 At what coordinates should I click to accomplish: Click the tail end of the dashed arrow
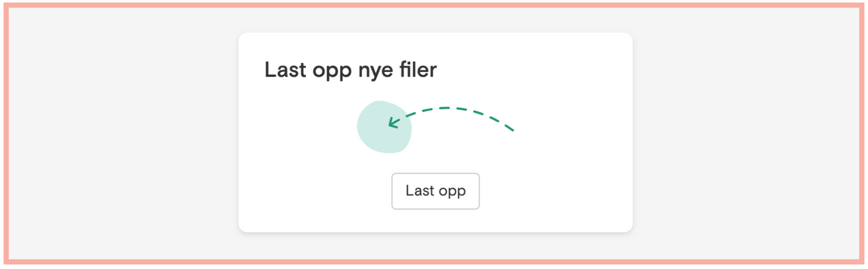point(509,127)
